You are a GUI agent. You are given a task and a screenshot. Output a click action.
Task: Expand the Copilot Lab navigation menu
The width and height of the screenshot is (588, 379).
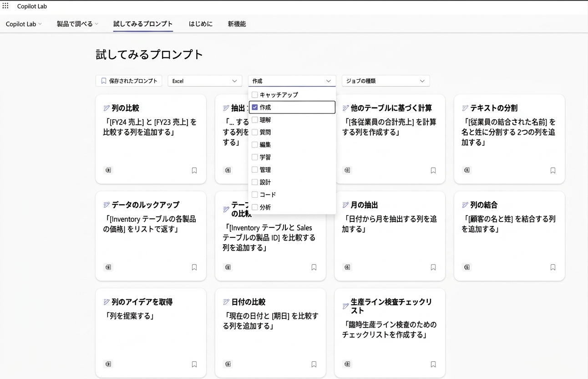pyautogui.click(x=24, y=24)
